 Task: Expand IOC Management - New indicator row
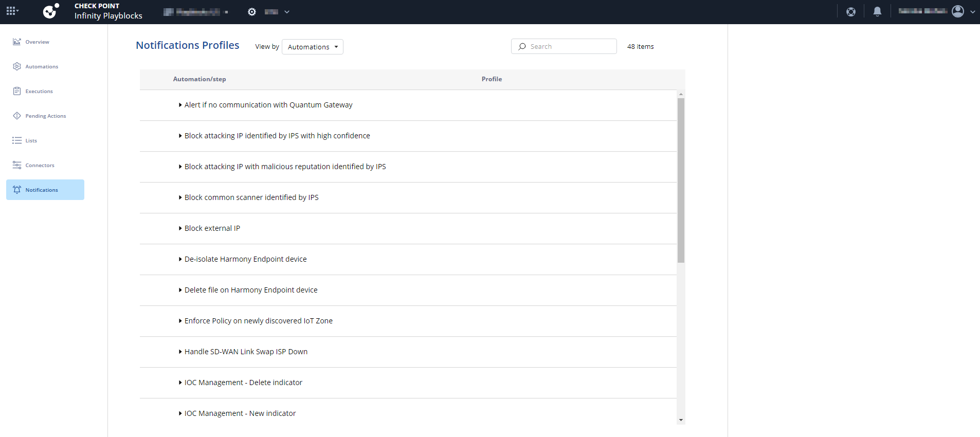tap(180, 413)
